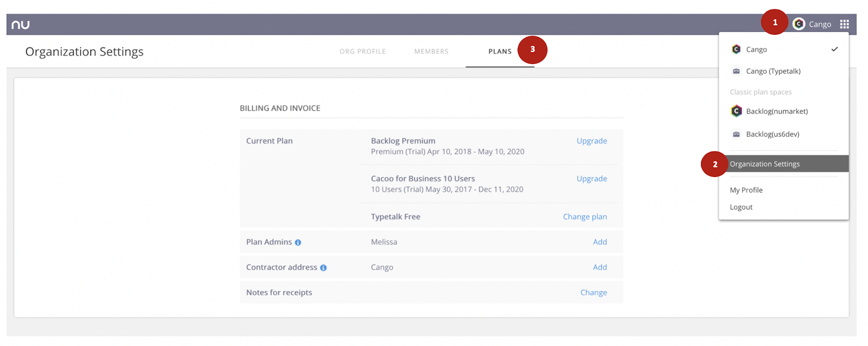Screen dimensions: 868x346
Task: Click Add for Plan Admins
Action: point(599,242)
